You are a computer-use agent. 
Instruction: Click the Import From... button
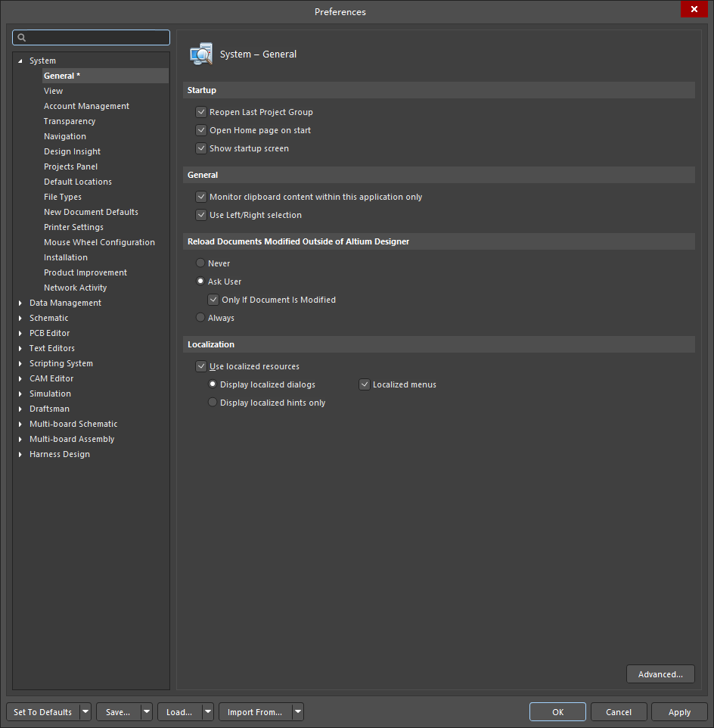pos(255,712)
